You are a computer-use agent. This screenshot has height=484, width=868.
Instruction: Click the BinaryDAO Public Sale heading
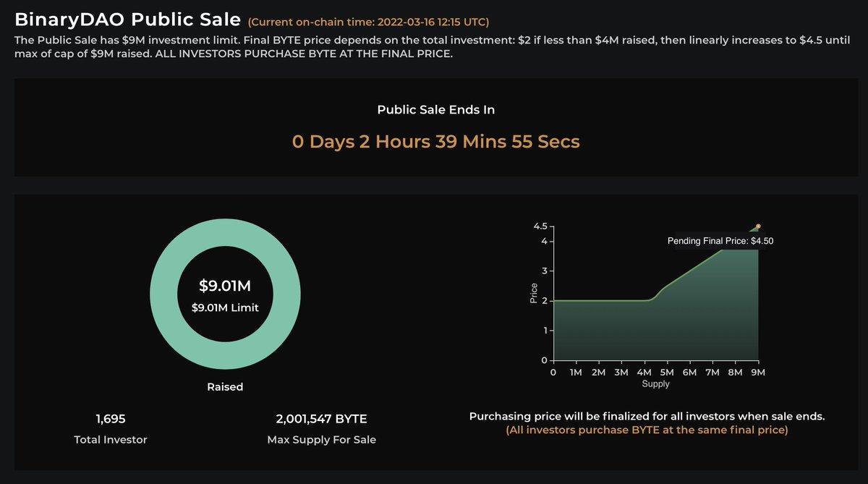(127, 19)
